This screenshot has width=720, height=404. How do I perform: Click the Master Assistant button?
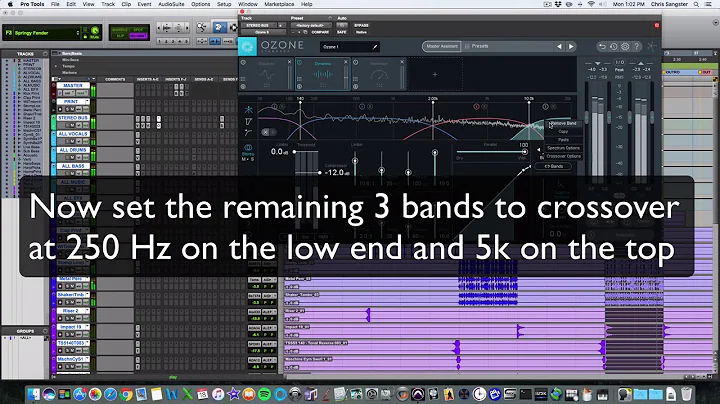[441, 46]
